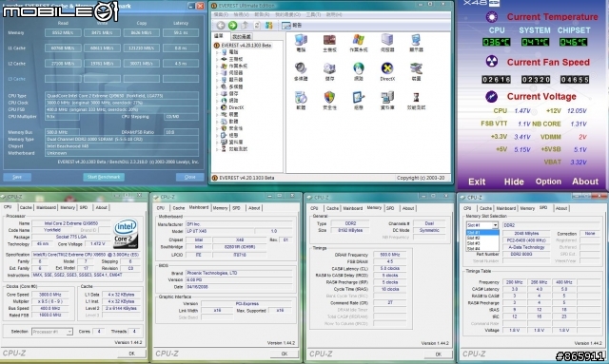Click the Intel Core 2 logo in CPU-Z

pyautogui.click(x=126, y=234)
